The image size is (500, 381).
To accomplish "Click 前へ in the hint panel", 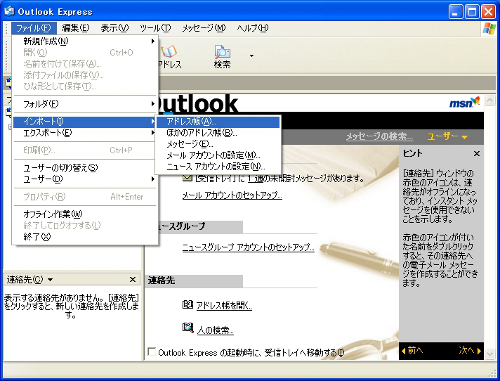I will click(x=412, y=350).
